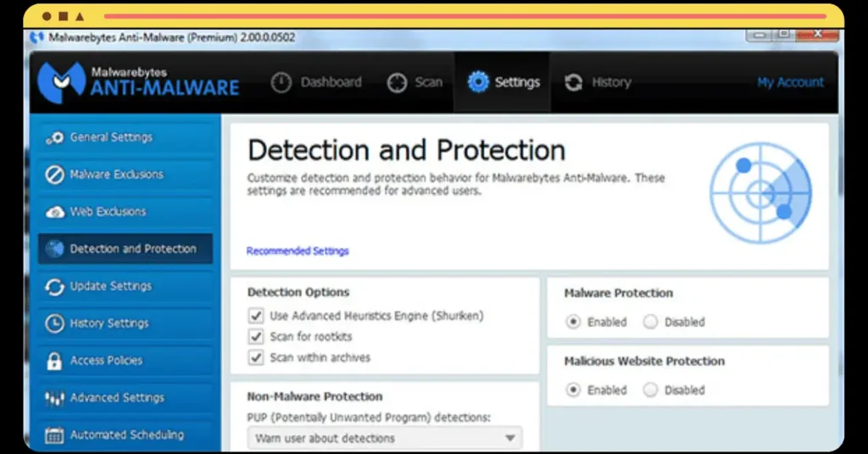The image size is (868, 454).
Task: Switch to the Scan tab
Action: coord(415,82)
